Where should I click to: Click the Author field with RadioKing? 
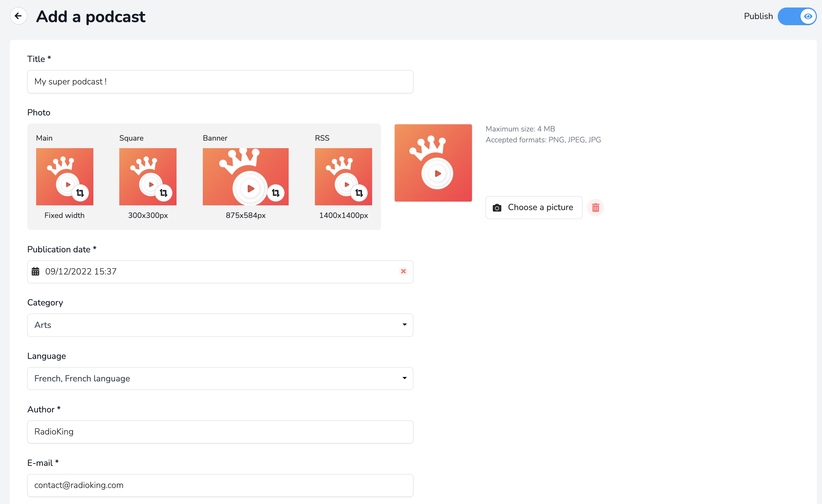(x=220, y=432)
